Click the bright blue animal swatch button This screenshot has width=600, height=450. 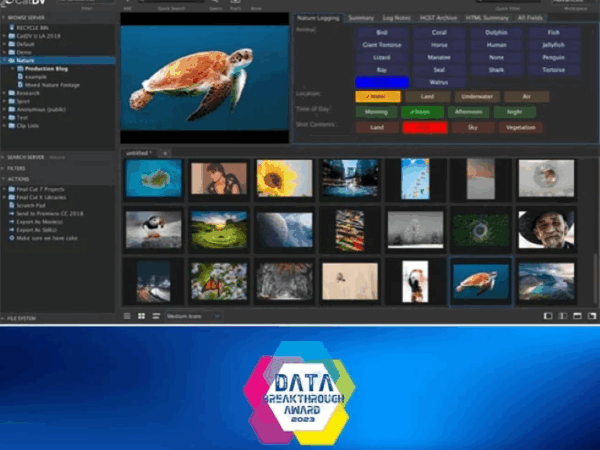tap(377, 82)
